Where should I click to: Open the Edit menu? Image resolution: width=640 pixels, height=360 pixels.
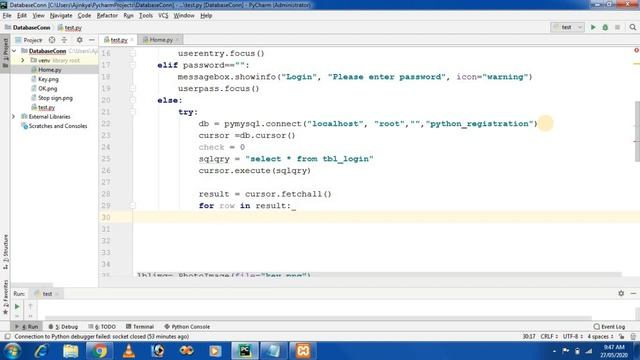pyautogui.click(x=22, y=16)
